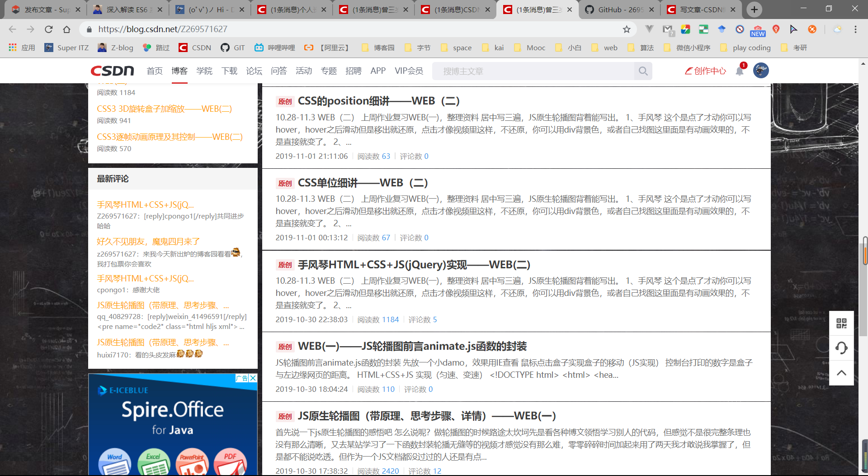Image resolution: width=868 pixels, height=476 pixels.
Task: Click the search magnifier icon
Action: pyautogui.click(x=643, y=71)
